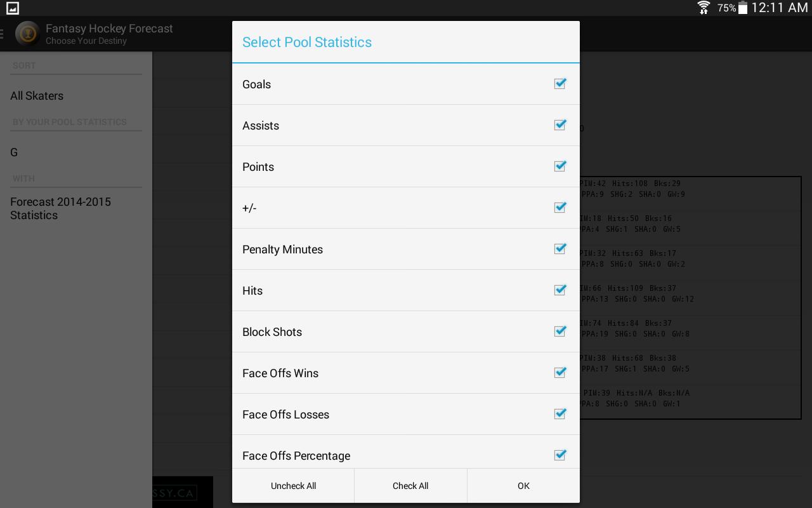
Task: Open the navigation drawer handle on left edge
Action: (3, 33)
